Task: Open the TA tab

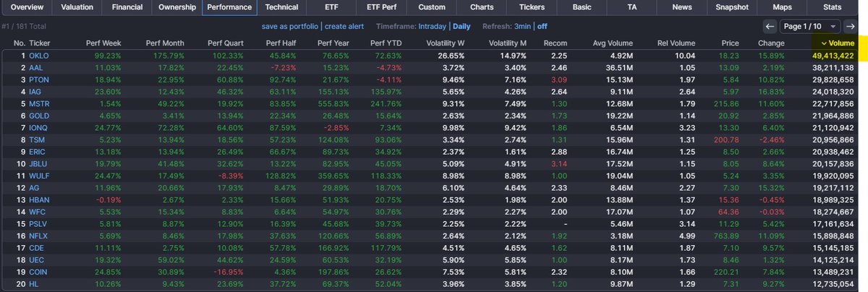Action: point(631,8)
